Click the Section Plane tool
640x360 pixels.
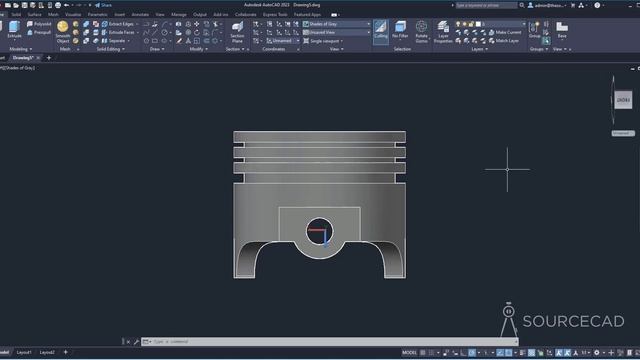click(237, 32)
